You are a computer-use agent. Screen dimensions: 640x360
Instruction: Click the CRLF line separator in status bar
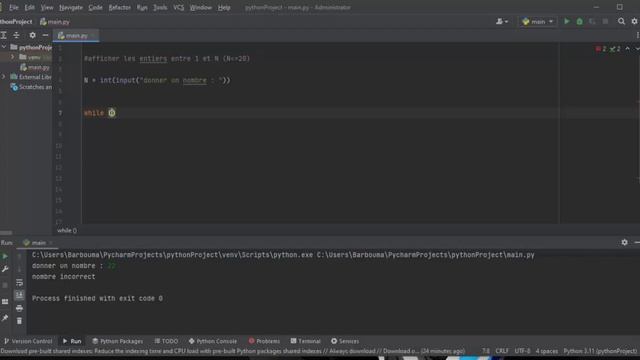tap(502, 351)
